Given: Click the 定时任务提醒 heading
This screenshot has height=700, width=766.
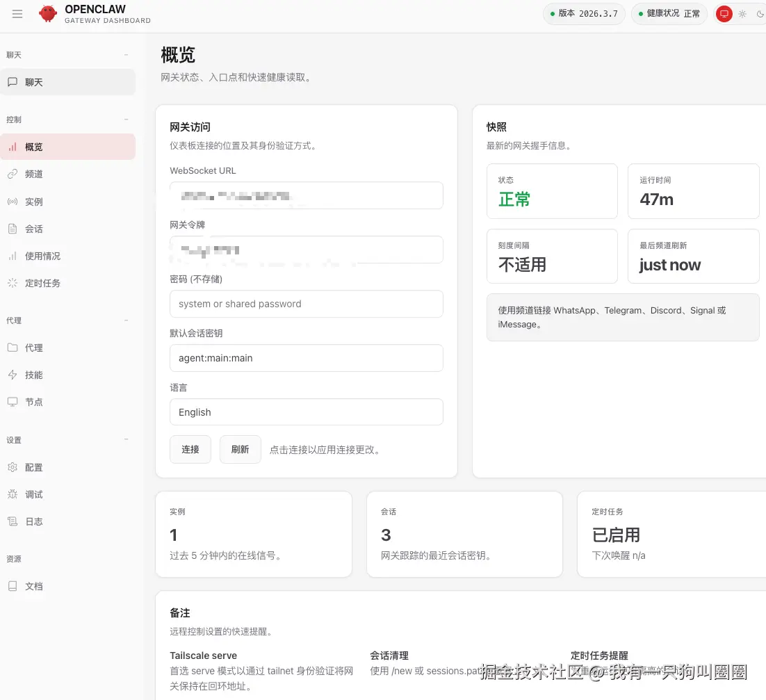Looking at the screenshot, I should (599, 656).
